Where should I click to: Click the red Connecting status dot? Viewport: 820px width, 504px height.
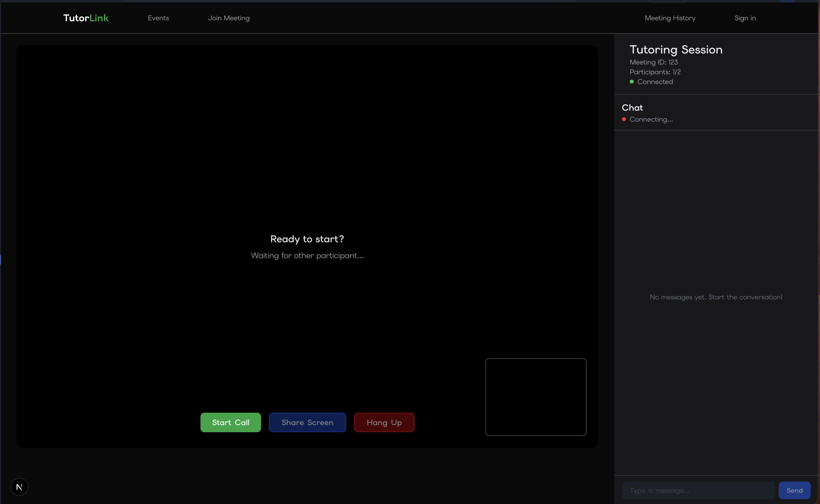click(x=624, y=119)
